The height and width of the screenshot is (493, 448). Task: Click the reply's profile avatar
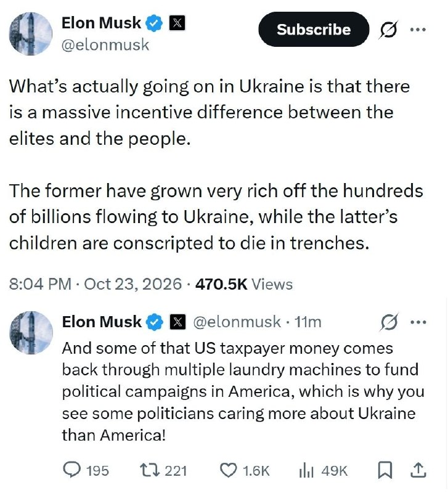point(31,333)
